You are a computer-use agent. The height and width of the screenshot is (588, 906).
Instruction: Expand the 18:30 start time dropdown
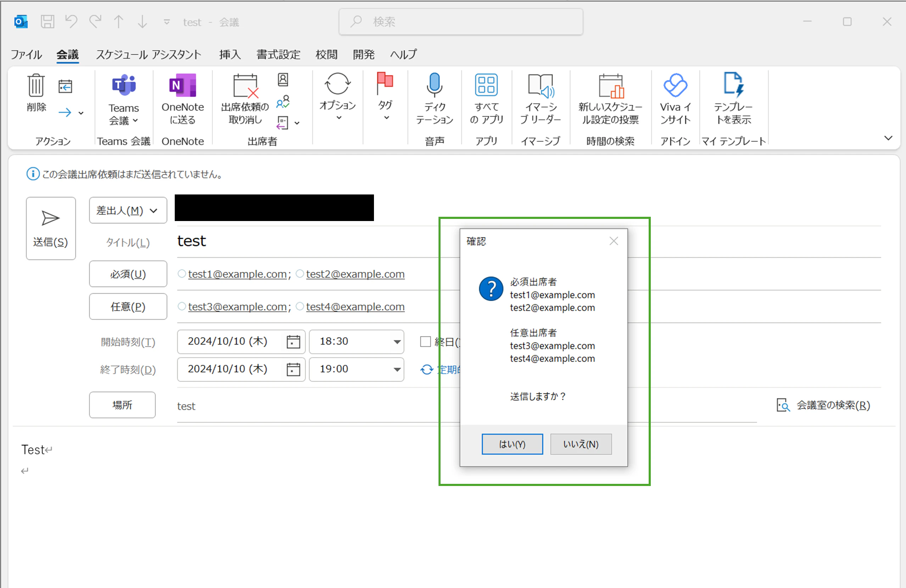point(397,342)
